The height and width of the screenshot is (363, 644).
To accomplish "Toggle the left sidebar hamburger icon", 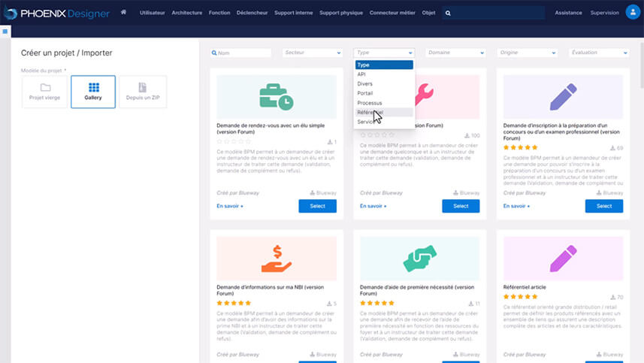I will (5, 31).
